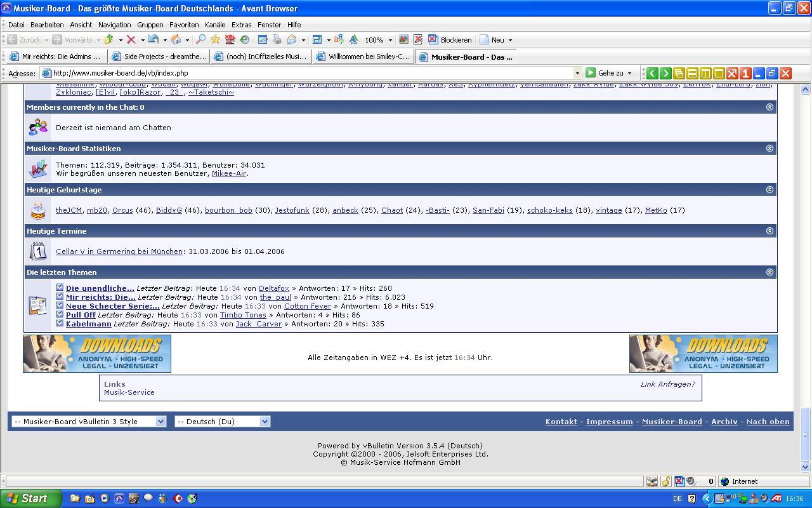Click the translate page icon

339,39
